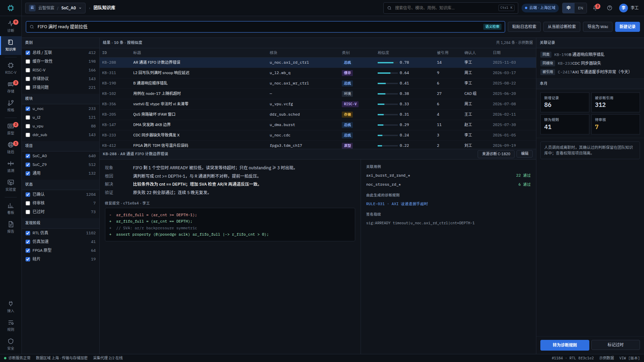Uncheck the FPGA 原型 stage filter
644x362 pixels.
[28, 250]
